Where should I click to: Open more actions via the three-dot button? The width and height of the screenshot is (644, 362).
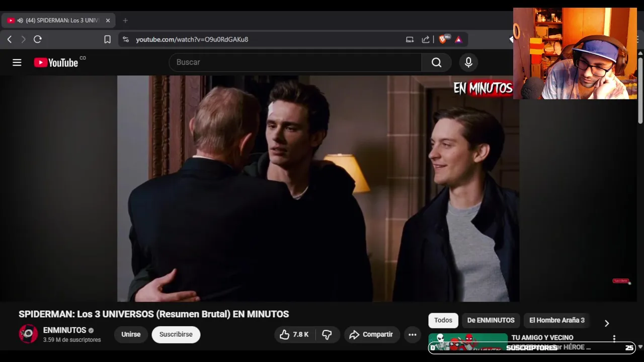click(x=413, y=334)
